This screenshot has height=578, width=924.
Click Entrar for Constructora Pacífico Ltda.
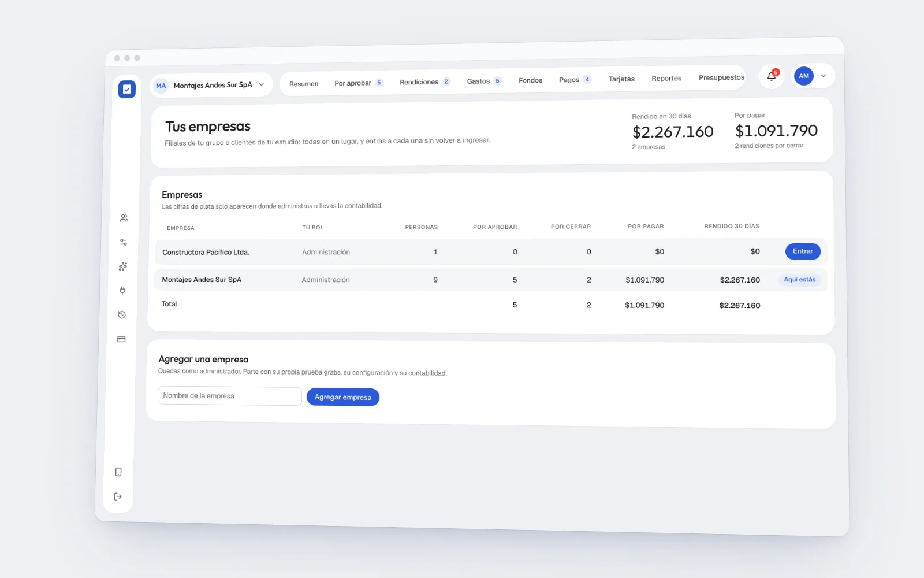tap(803, 251)
